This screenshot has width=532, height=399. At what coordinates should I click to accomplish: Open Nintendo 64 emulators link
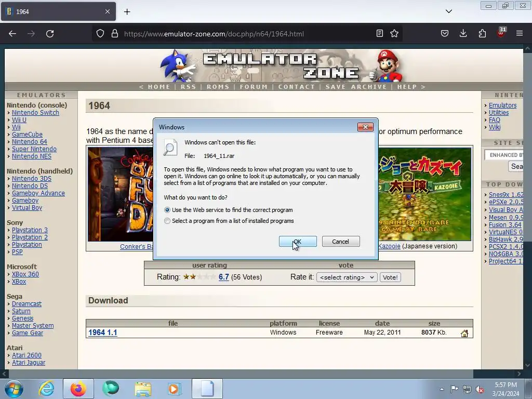[x=30, y=142]
